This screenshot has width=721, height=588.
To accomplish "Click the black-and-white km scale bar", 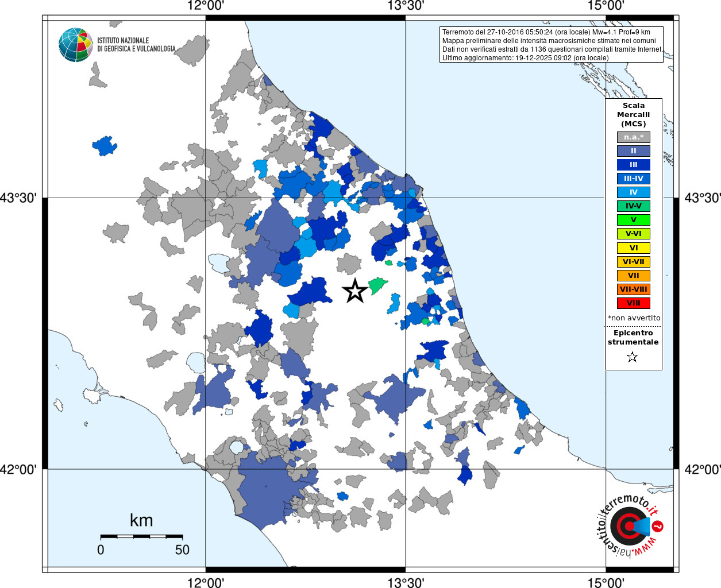I will [x=141, y=536].
